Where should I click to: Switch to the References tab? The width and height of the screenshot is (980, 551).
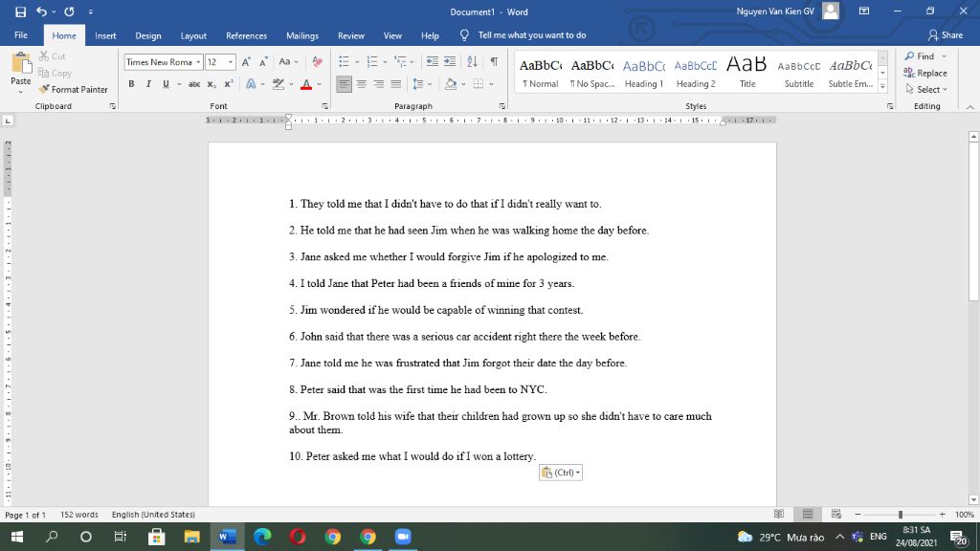(x=246, y=35)
